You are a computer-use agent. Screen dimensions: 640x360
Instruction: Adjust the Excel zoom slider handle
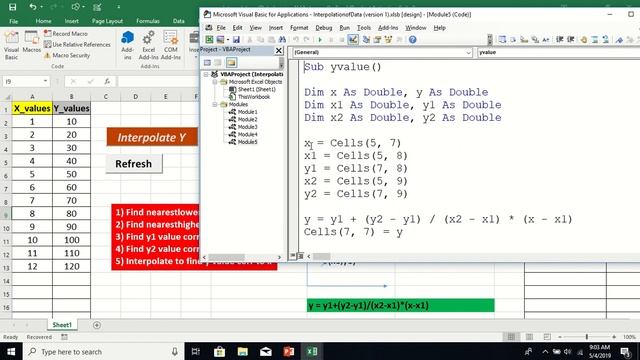(587, 337)
